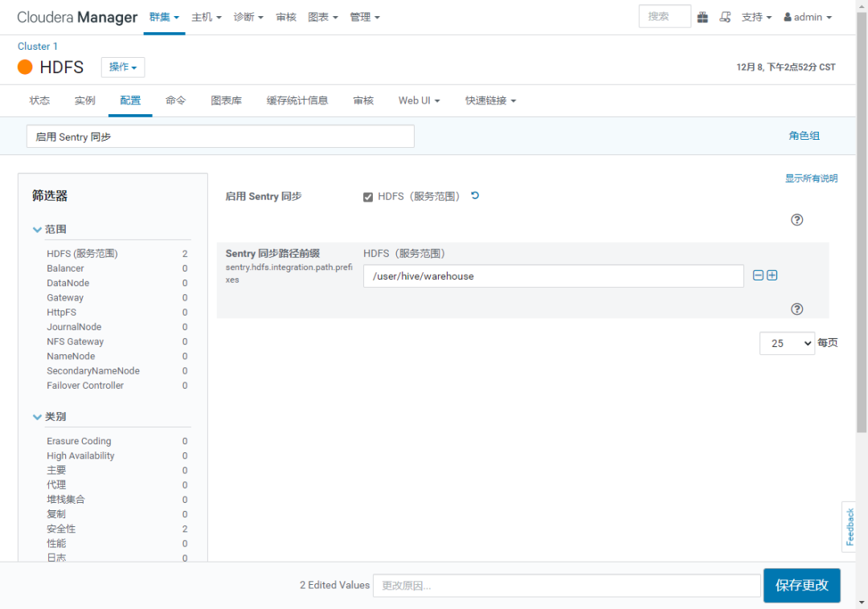Click the 保存更改 button

pos(801,585)
